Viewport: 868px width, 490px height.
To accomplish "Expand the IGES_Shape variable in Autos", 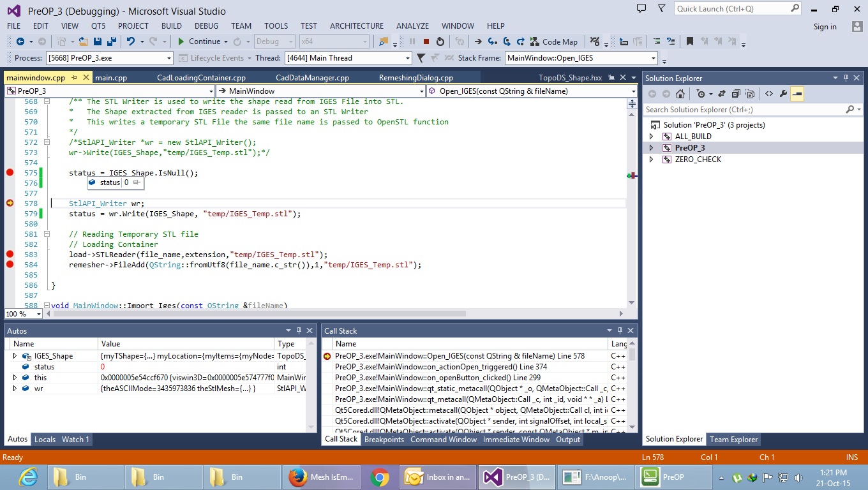I will click(x=15, y=356).
